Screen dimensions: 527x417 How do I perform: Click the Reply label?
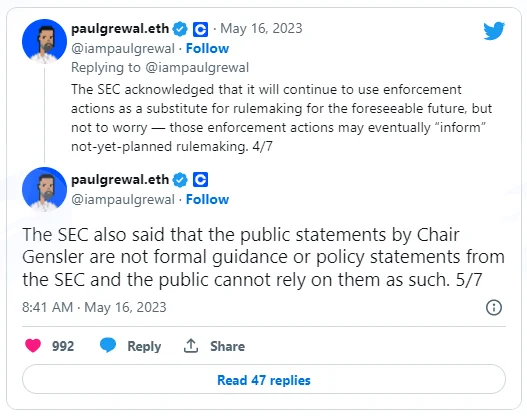point(144,346)
